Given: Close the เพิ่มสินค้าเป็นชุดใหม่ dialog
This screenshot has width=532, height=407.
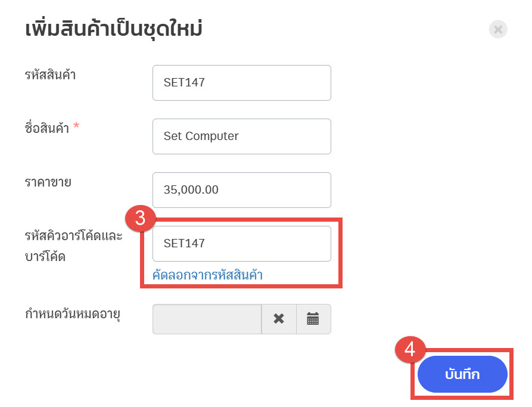Looking at the screenshot, I should pyautogui.click(x=497, y=30).
